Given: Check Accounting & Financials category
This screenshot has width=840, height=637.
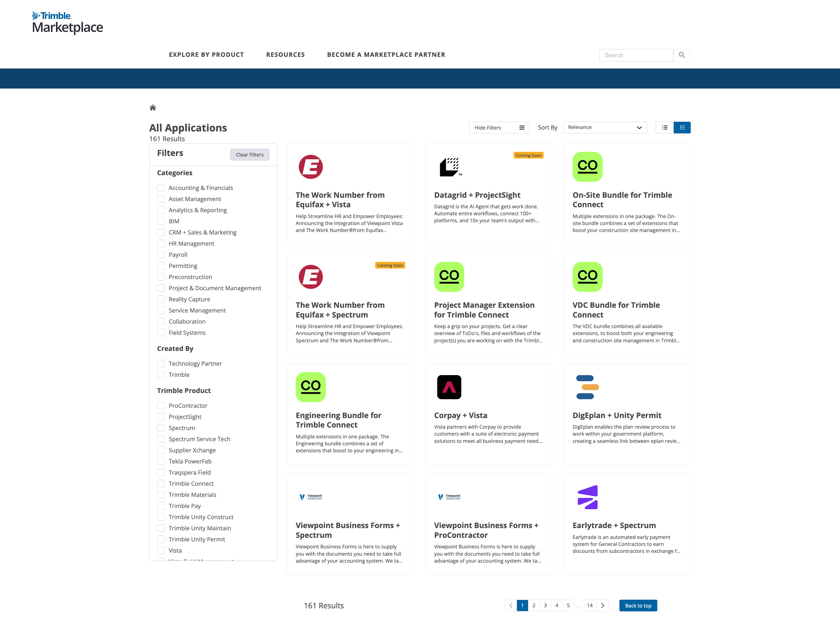Looking at the screenshot, I should pos(161,188).
